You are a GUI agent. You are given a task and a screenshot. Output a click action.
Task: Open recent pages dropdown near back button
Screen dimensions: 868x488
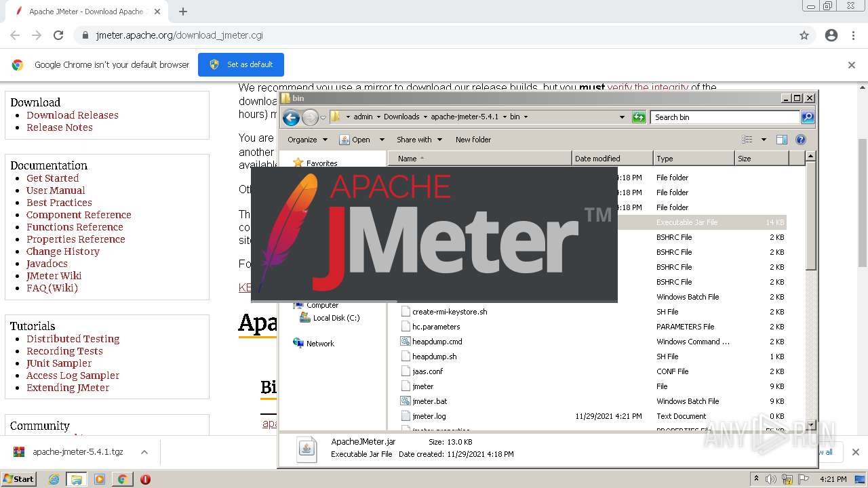[x=323, y=117]
